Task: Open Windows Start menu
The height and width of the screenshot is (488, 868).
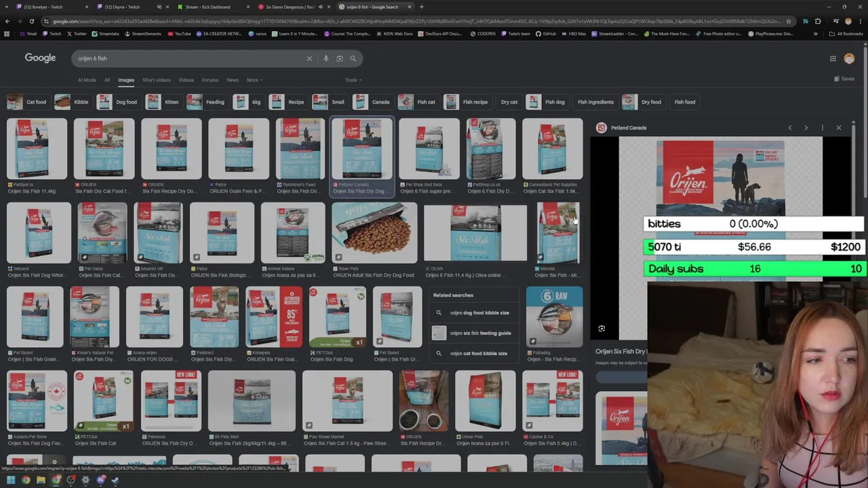Action: (11, 481)
